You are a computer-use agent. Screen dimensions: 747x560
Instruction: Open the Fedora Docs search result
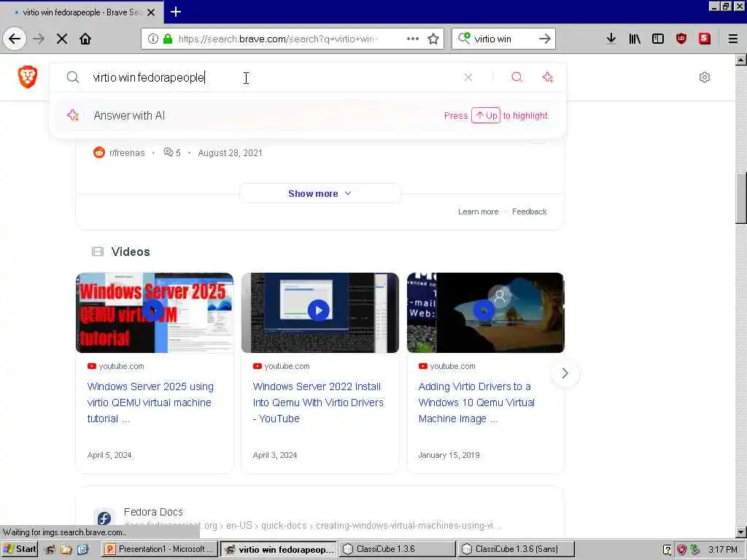[x=153, y=512]
